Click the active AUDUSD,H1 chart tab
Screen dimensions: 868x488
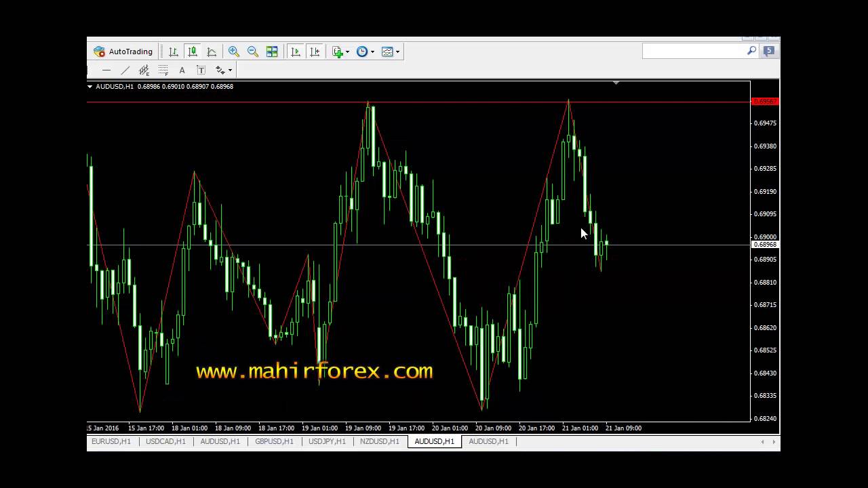pos(434,441)
